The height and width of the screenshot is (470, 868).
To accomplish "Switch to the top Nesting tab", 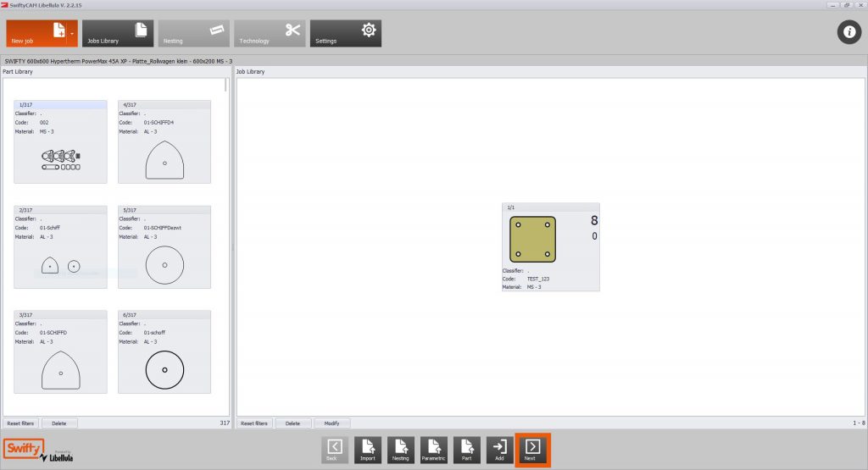I will tap(193, 34).
